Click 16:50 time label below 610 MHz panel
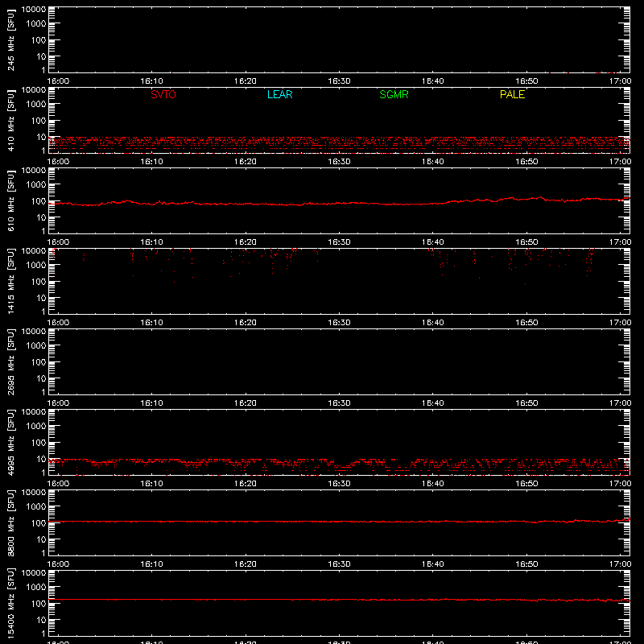The height and width of the screenshot is (644, 644). coord(526,242)
